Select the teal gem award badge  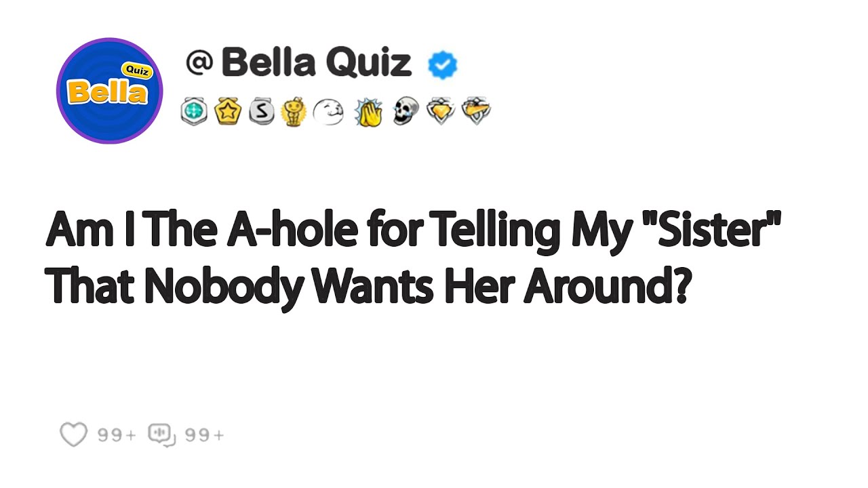[x=193, y=111]
